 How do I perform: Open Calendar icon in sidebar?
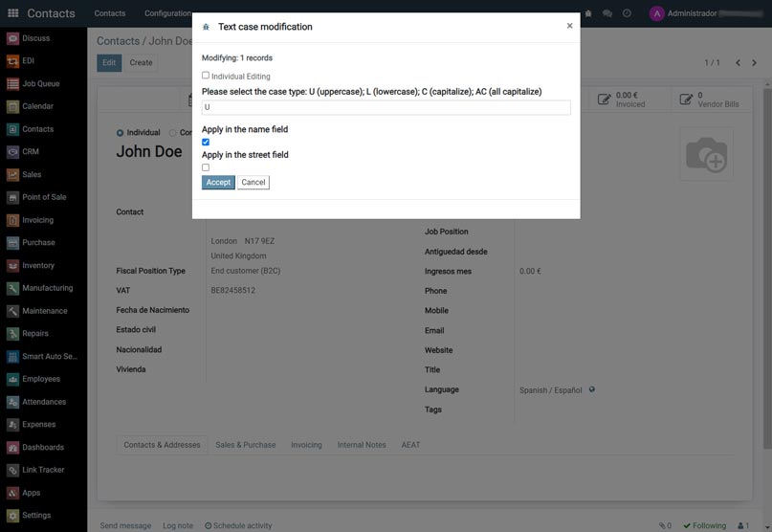[x=12, y=106]
